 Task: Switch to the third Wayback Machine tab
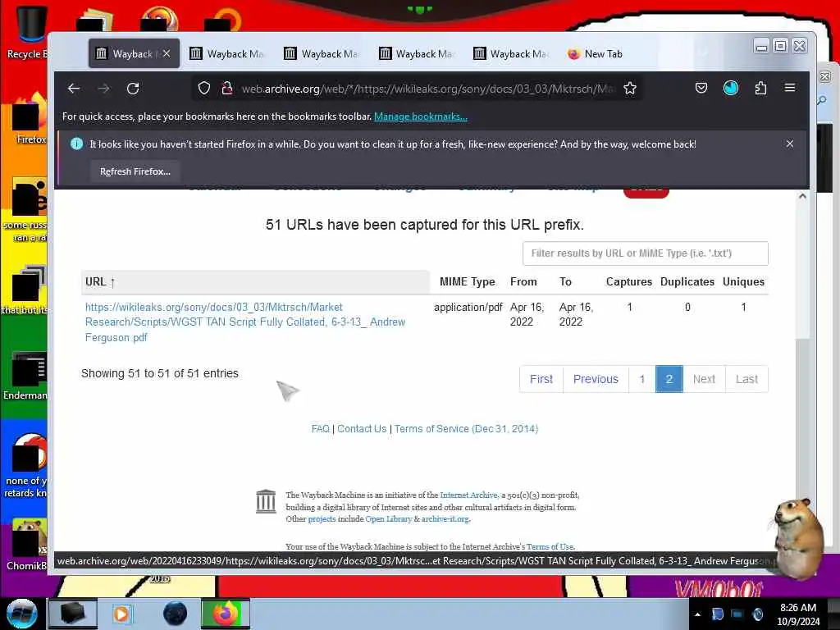click(322, 53)
